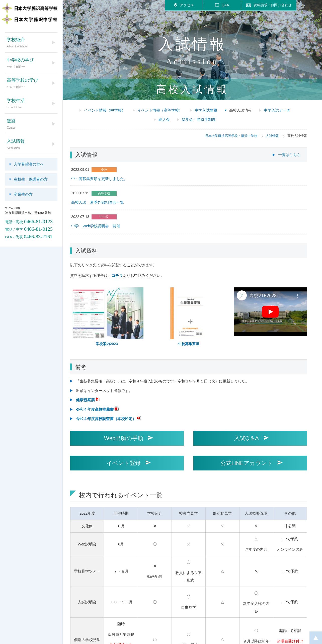Viewport: 322px width, 644px height.
Task: Click 学校案内2023 text link
Action: 107,344
